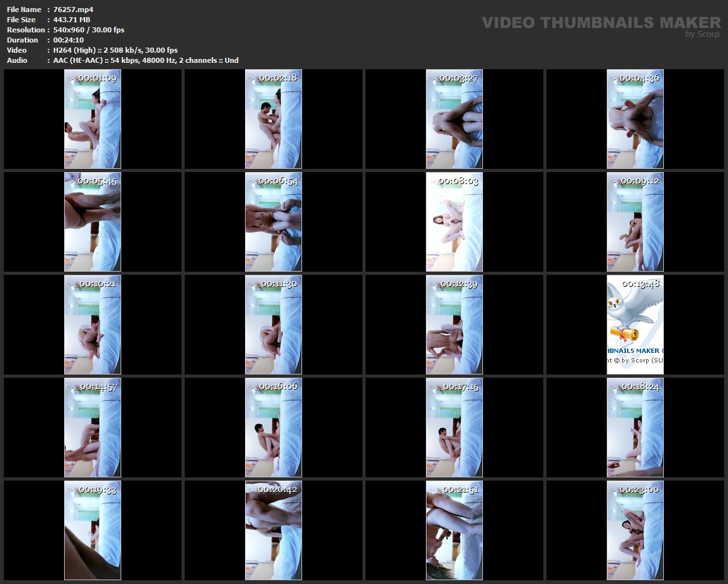728x584 pixels.
Task: Click the thumbnail stamped 00:04:36
Action: (635, 119)
